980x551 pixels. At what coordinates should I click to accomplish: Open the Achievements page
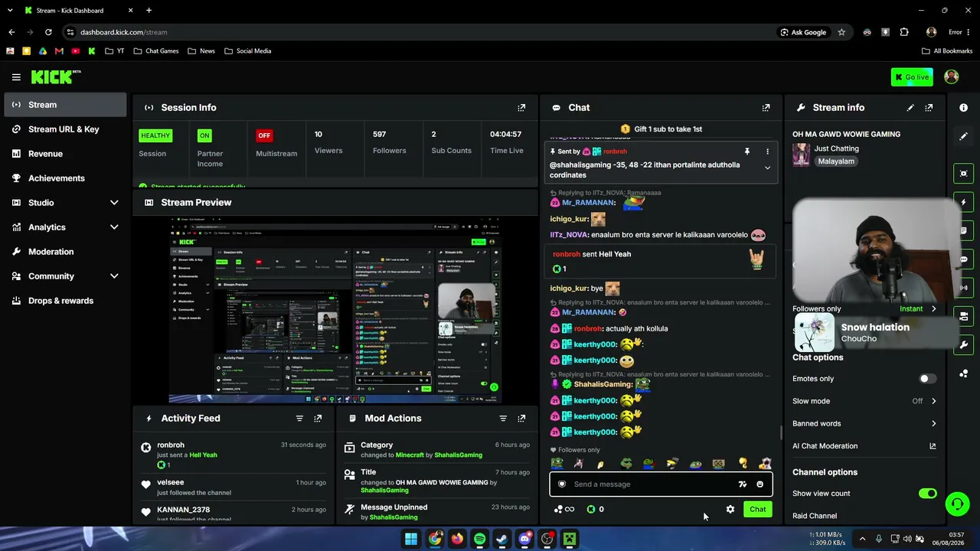(x=65, y=178)
